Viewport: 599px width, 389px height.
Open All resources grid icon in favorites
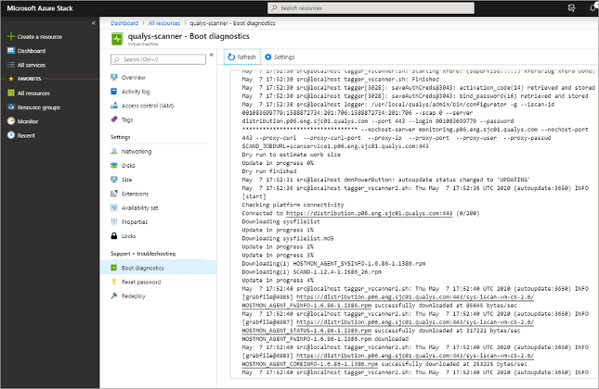click(x=11, y=93)
